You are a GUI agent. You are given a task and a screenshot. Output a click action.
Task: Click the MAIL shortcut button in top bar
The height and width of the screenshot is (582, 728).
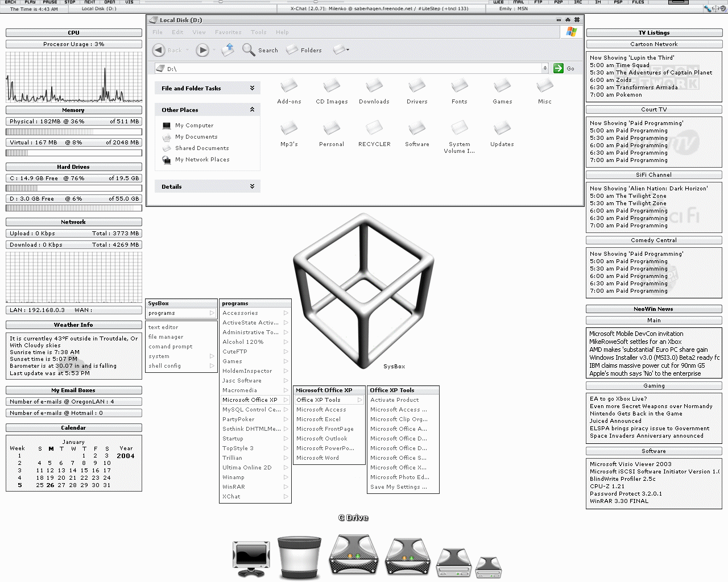pyautogui.click(x=518, y=2)
